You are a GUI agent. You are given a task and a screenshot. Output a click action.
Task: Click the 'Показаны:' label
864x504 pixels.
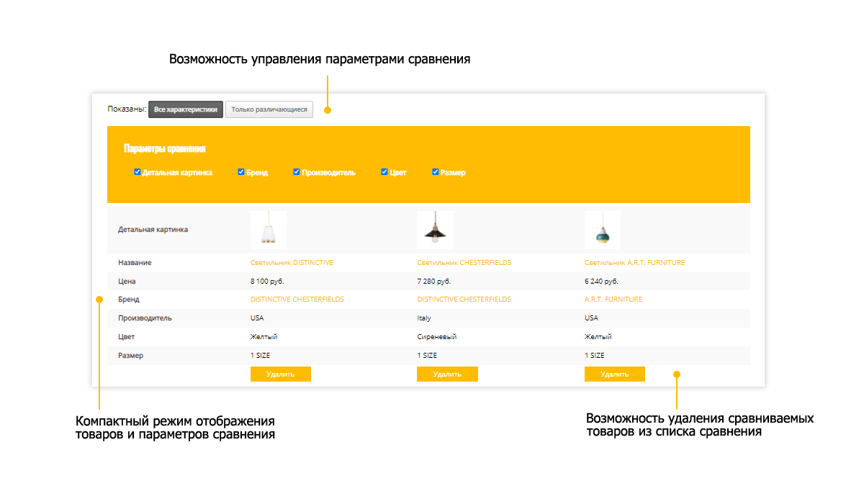(x=126, y=109)
